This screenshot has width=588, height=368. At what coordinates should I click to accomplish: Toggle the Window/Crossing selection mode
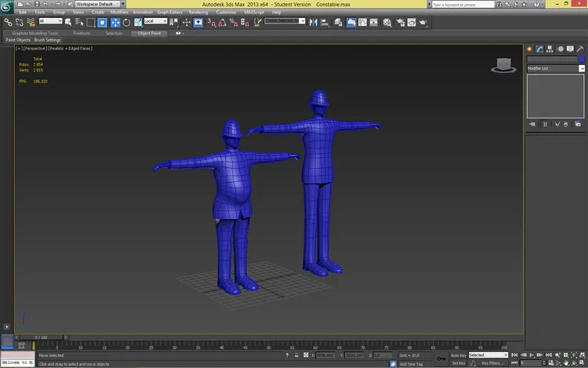[x=102, y=23]
